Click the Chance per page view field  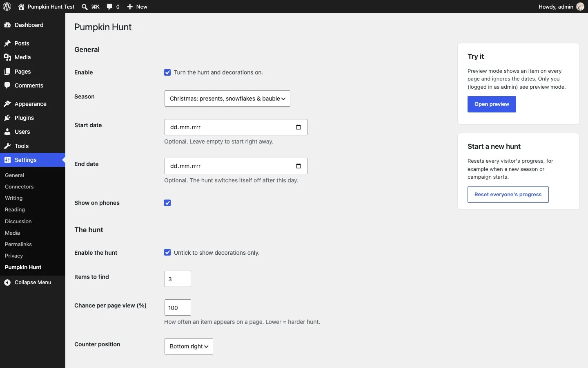click(178, 307)
